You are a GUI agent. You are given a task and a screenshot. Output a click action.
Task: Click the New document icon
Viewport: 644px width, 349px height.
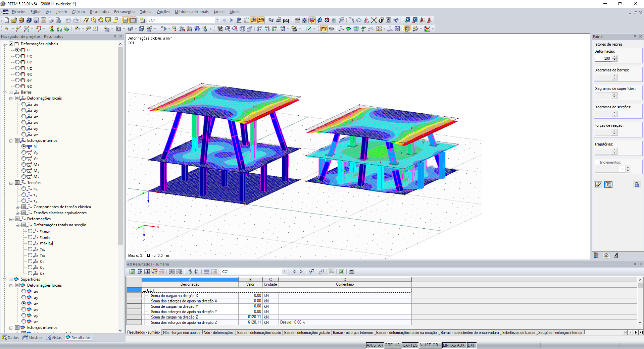click(7, 20)
